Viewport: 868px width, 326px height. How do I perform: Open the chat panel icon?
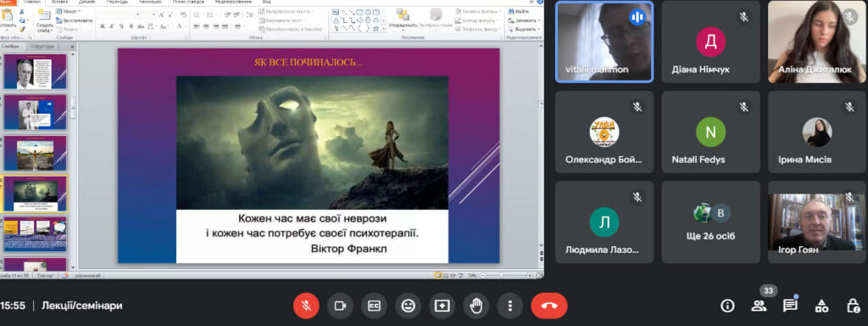pos(790,306)
